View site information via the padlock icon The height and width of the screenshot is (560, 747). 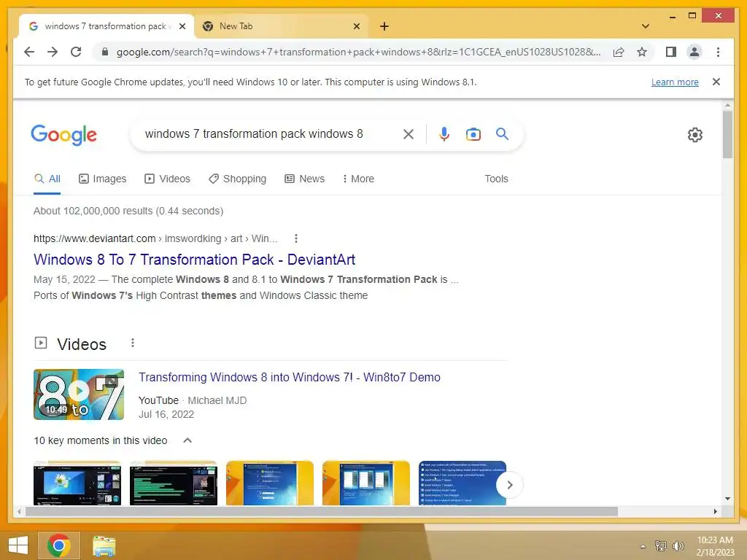pyautogui.click(x=105, y=52)
